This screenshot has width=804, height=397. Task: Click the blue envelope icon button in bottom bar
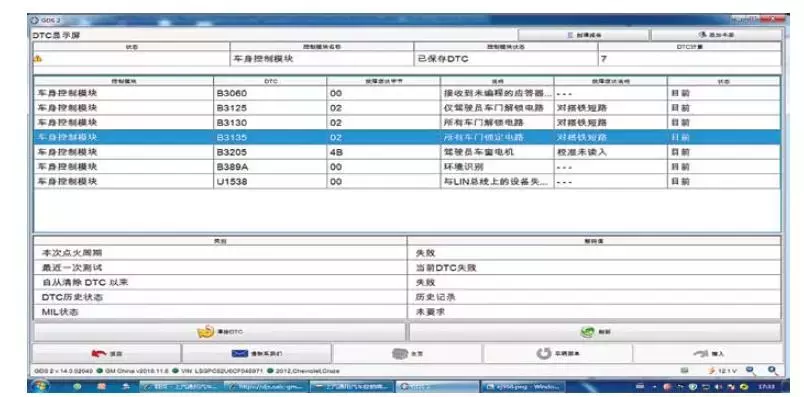257,353
